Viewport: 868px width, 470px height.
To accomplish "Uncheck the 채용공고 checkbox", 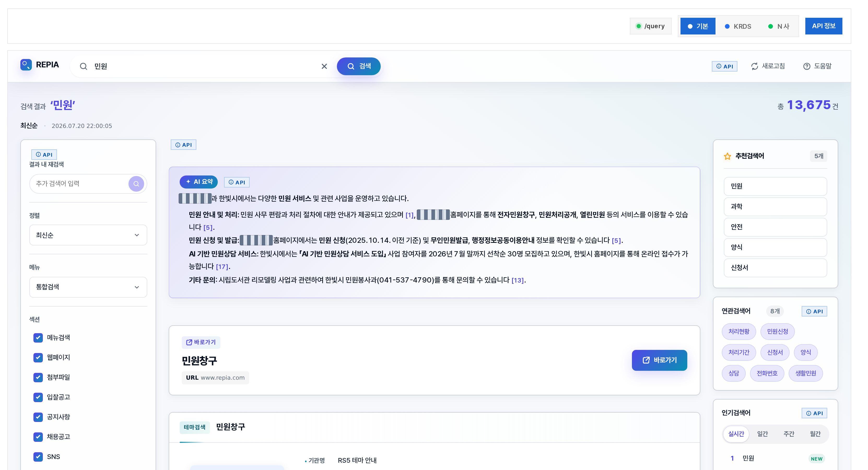I will (x=38, y=437).
